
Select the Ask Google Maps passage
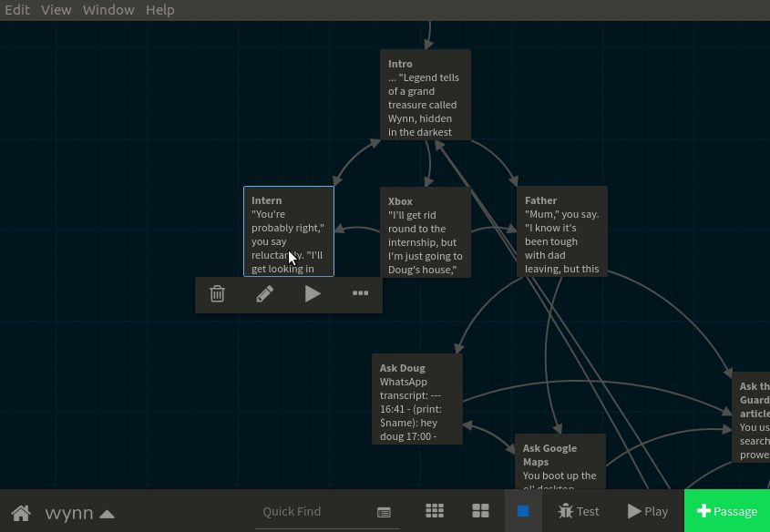tap(560, 461)
